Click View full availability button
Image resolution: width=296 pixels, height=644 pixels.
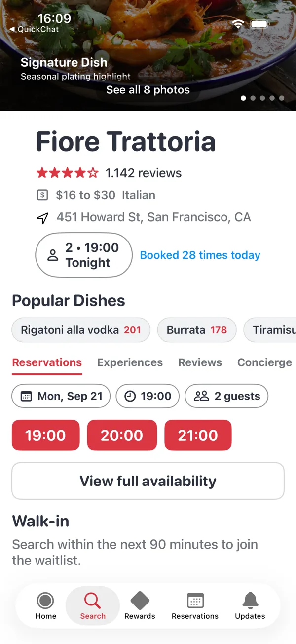coord(148,481)
